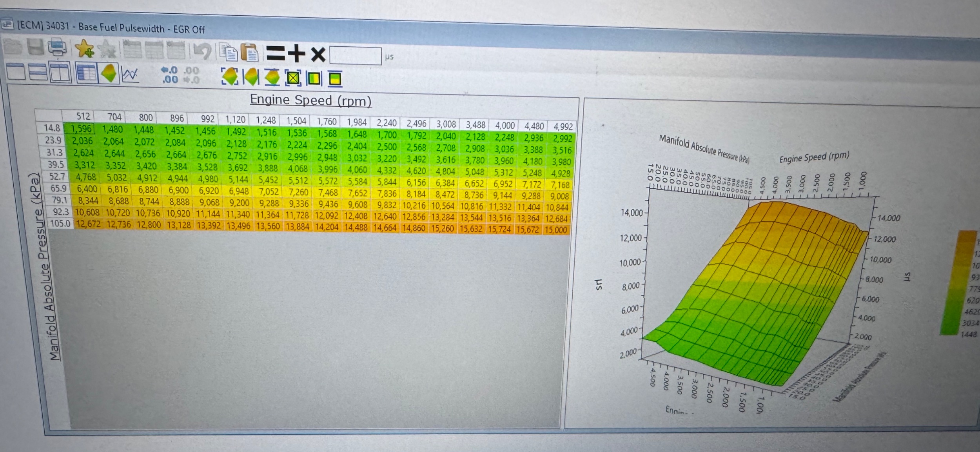
Task: Select the single pane layout icon
Action: [x=16, y=72]
